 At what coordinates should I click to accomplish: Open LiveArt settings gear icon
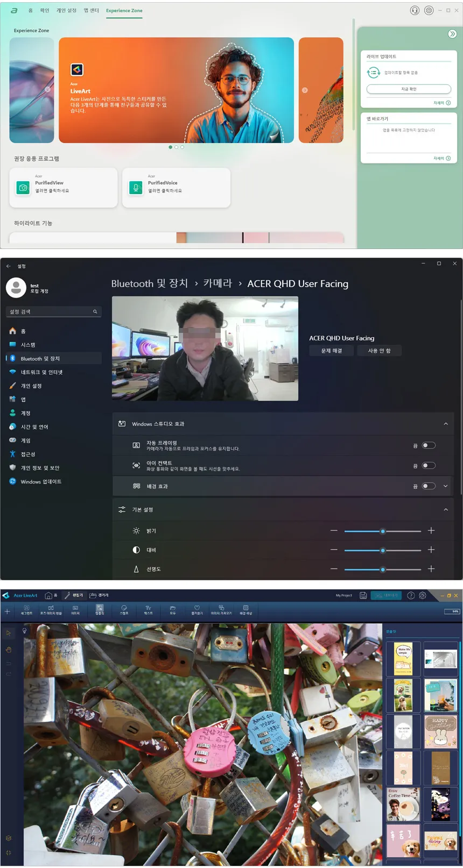coord(423,595)
